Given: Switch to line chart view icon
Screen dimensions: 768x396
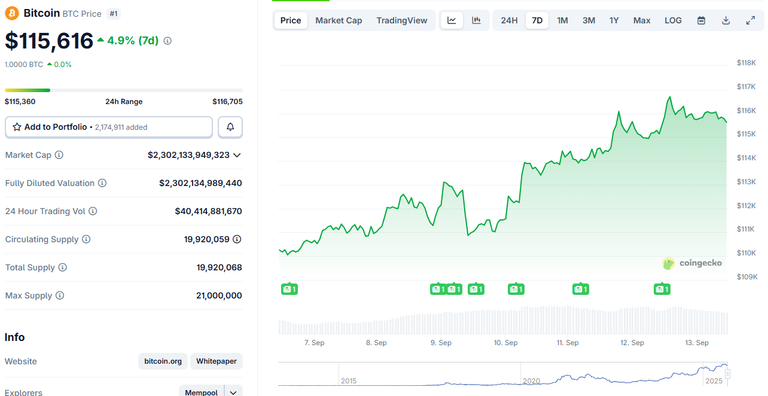Looking at the screenshot, I should (x=452, y=20).
